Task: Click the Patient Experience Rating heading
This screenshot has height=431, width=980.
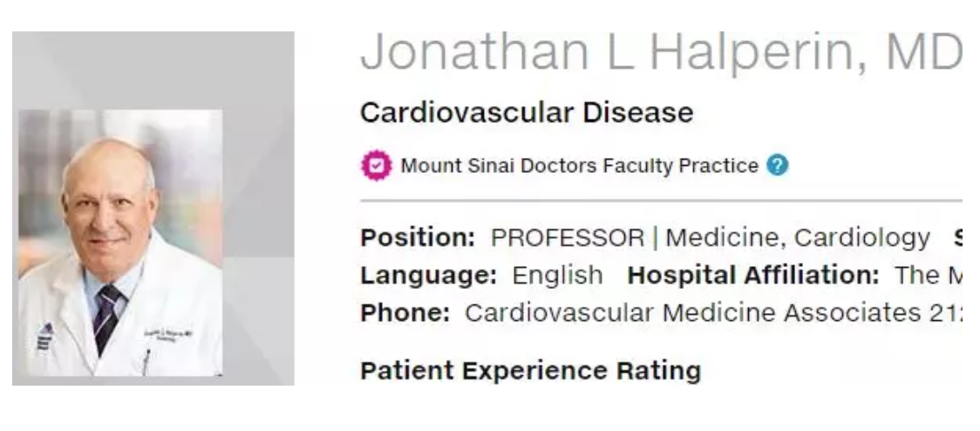Action: (531, 371)
